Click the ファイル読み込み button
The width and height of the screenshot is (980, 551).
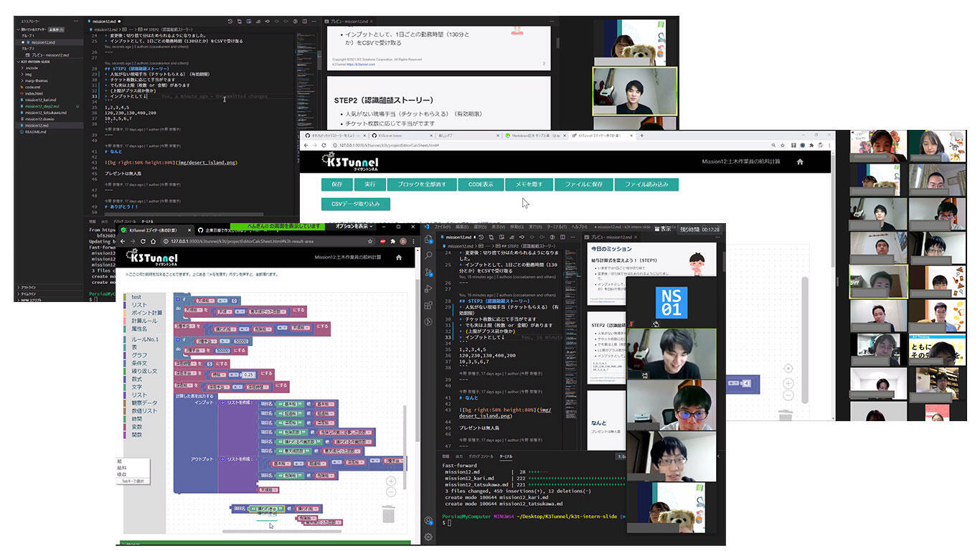pyautogui.click(x=646, y=184)
